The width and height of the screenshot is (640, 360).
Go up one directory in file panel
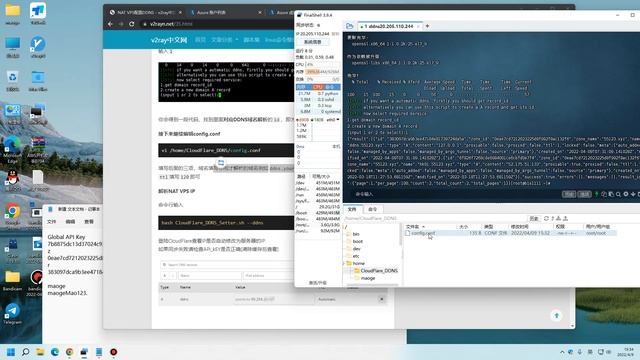tap(552, 218)
